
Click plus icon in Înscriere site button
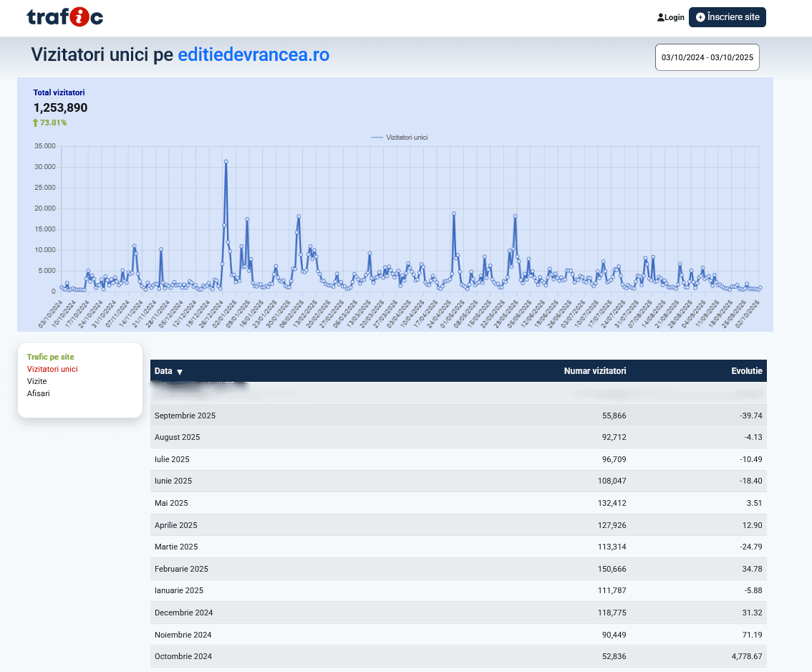click(700, 17)
